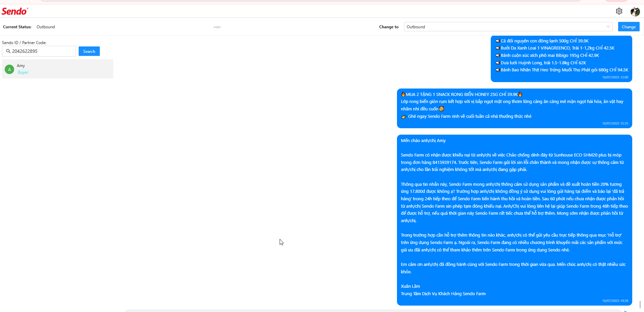Click the Current Status Outbound value
The image size is (644, 312).
[46, 27]
